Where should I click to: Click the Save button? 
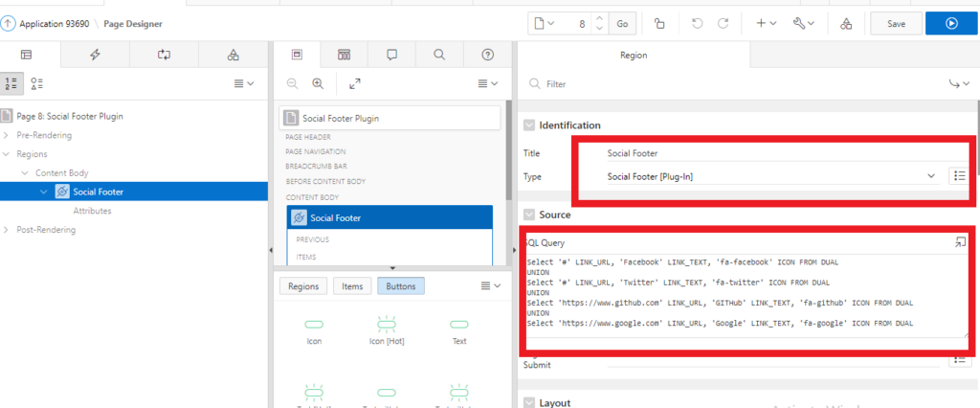coord(896,23)
